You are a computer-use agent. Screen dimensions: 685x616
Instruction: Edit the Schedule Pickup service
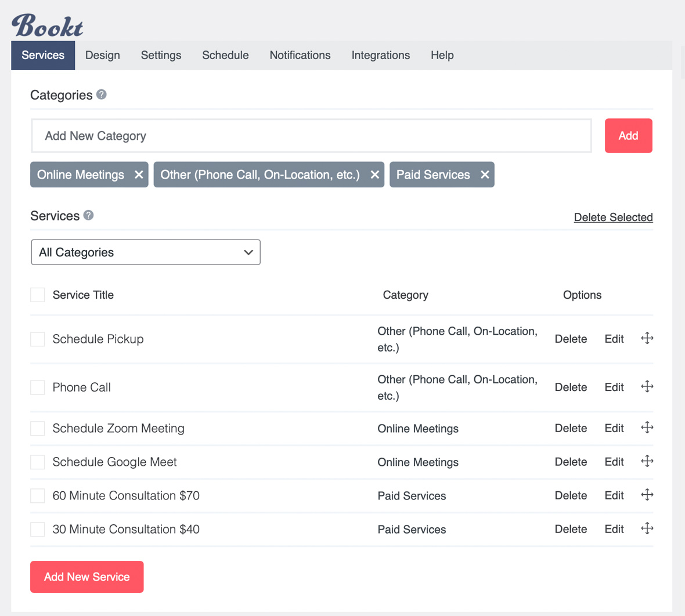614,339
